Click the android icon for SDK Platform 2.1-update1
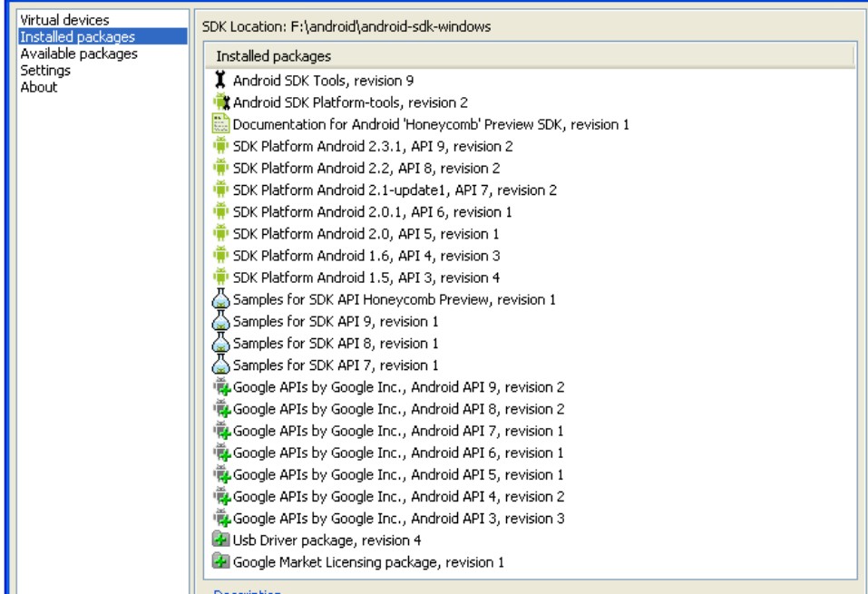868x594 pixels. click(x=220, y=190)
